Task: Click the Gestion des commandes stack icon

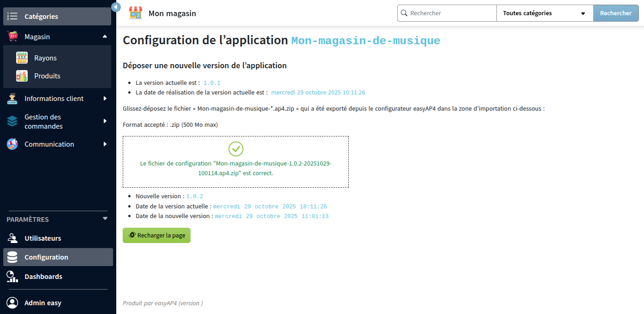Action: pyautogui.click(x=12, y=121)
